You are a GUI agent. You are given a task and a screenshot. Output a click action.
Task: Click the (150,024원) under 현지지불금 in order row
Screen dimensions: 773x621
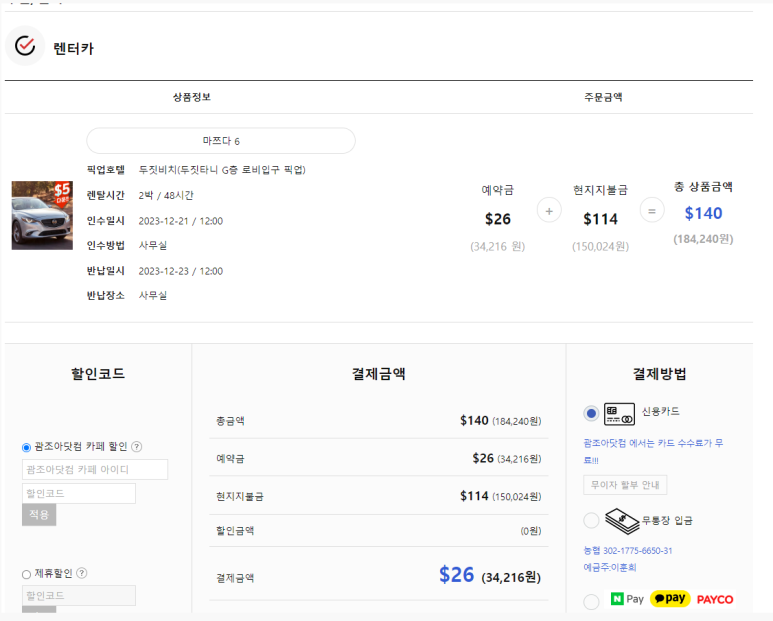(x=600, y=246)
